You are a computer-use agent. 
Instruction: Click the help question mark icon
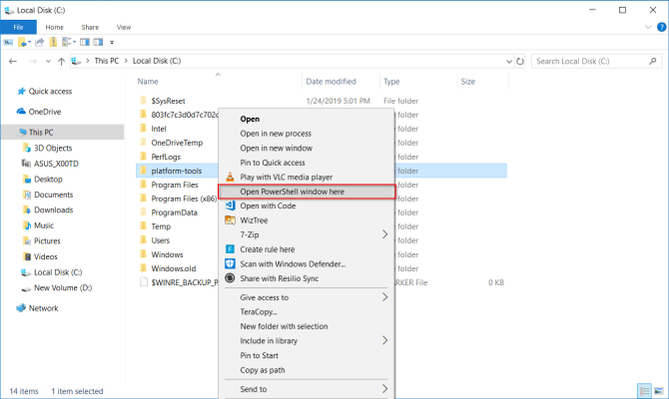(661, 27)
